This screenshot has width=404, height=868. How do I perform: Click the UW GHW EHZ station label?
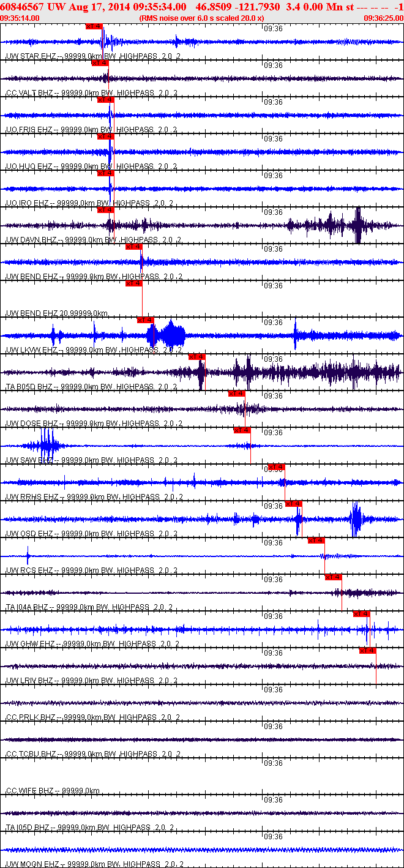[x=93, y=644]
